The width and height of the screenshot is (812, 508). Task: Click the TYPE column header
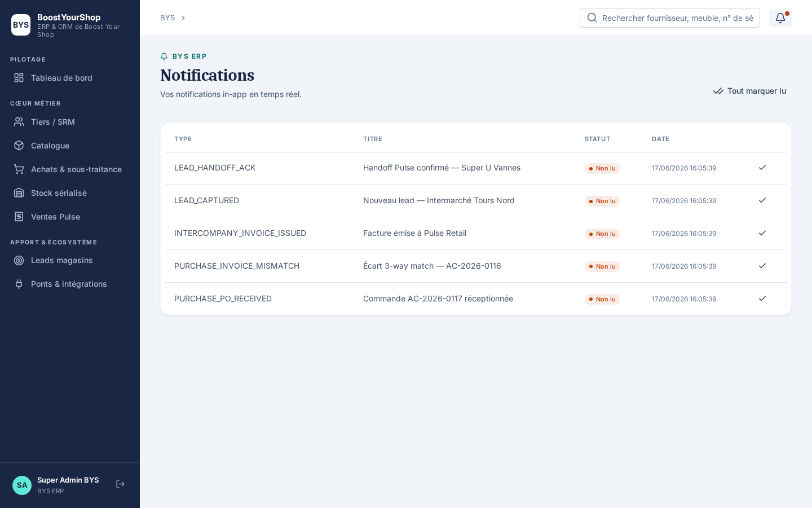(183, 139)
